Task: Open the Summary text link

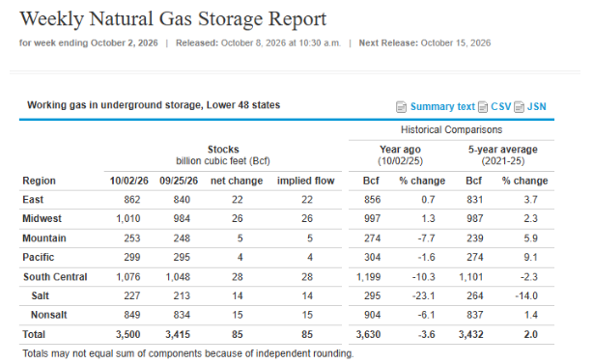Action: point(442,106)
